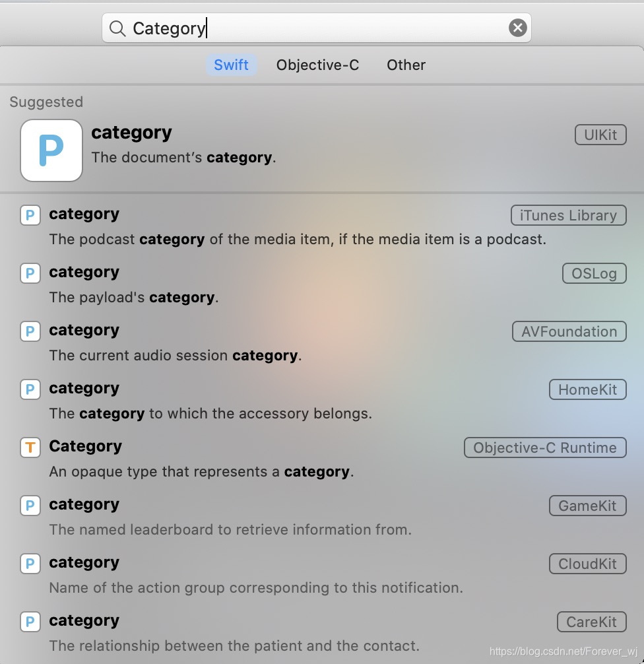Image resolution: width=644 pixels, height=664 pixels.
Task: Click P icon of CareKit category result
Action: (x=30, y=621)
